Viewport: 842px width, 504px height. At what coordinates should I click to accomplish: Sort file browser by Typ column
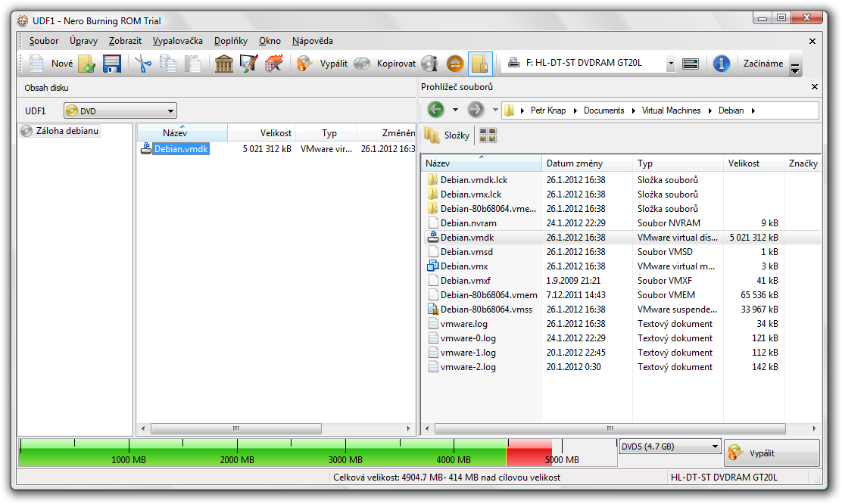[678, 163]
